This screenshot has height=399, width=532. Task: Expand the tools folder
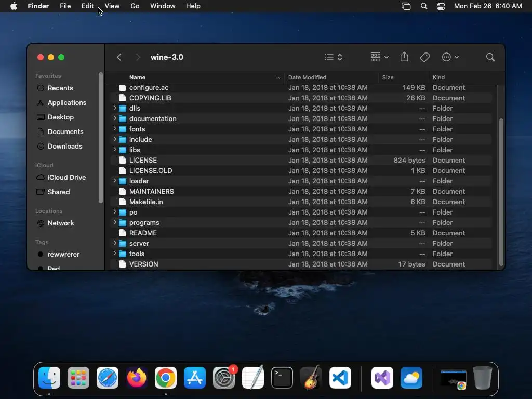click(x=115, y=254)
